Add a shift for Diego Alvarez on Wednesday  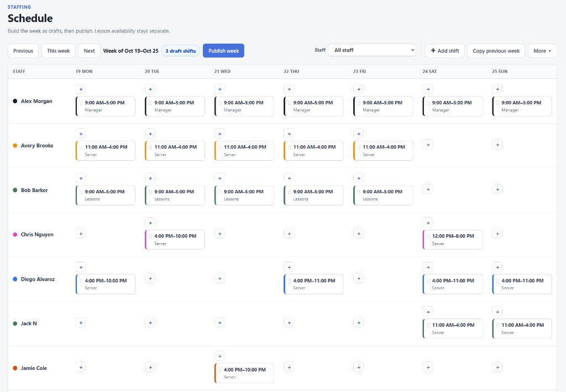pyautogui.click(x=220, y=278)
